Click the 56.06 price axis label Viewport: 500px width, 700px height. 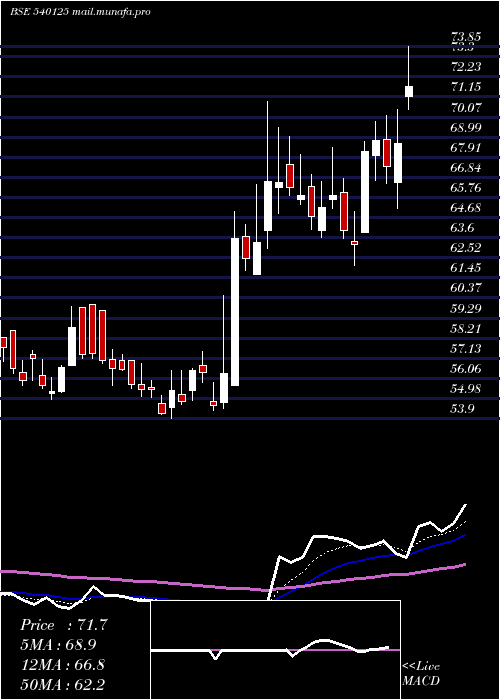467,369
